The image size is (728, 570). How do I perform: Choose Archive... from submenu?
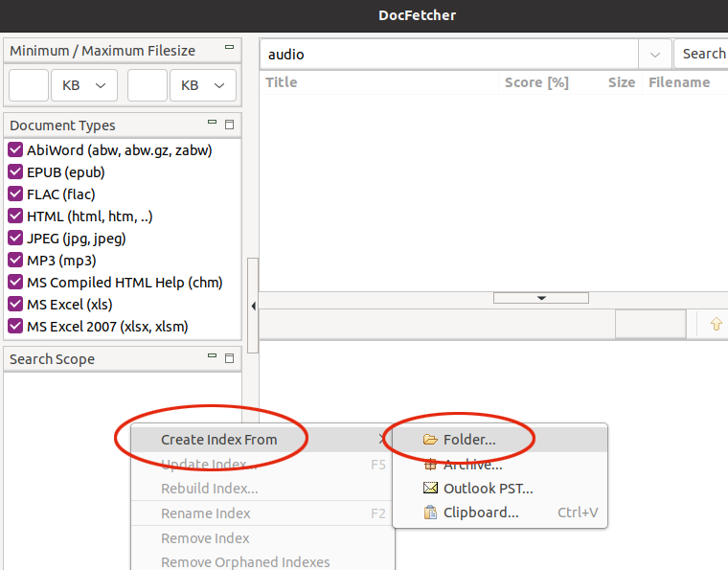coord(500,464)
